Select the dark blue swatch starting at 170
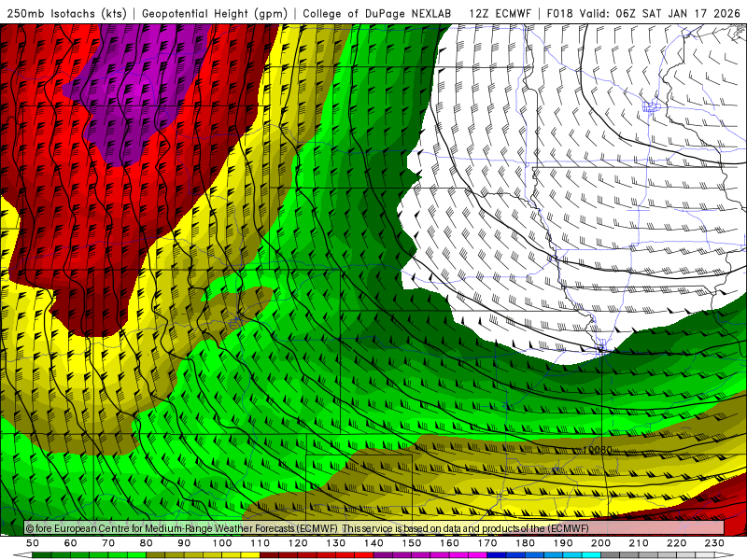747x560 pixels. 497,555
